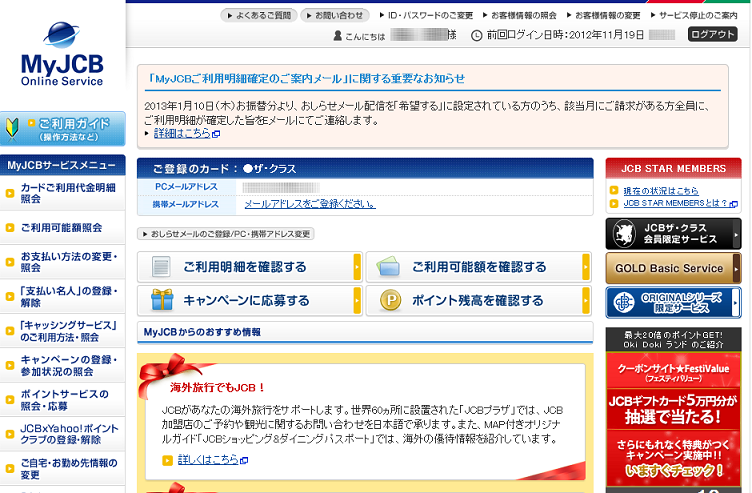
Task: Select お支払い方法の変更・照会 menu item
Action: pos(63,262)
